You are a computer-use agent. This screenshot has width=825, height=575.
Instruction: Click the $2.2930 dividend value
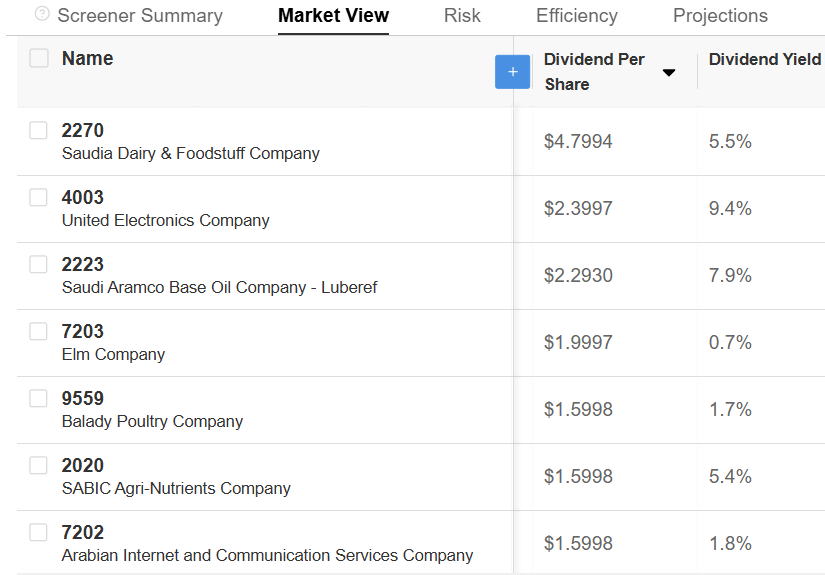pos(578,275)
